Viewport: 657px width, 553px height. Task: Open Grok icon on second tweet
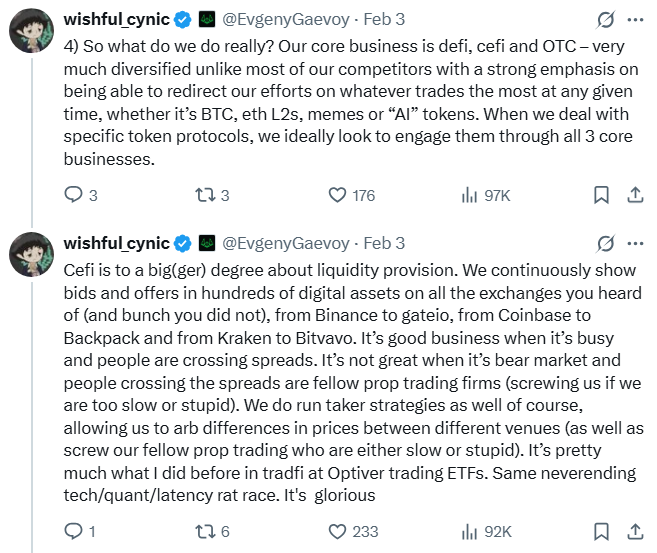604,243
